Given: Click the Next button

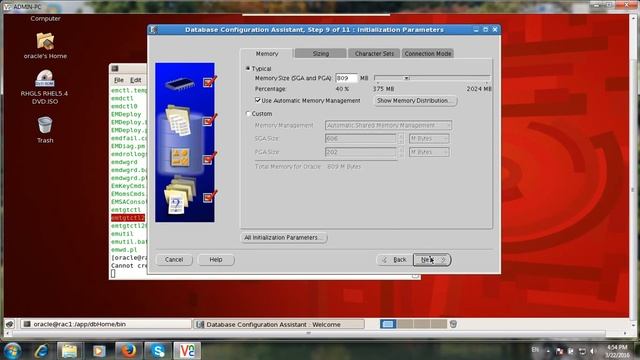Looking at the screenshot, I should click(x=432, y=260).
